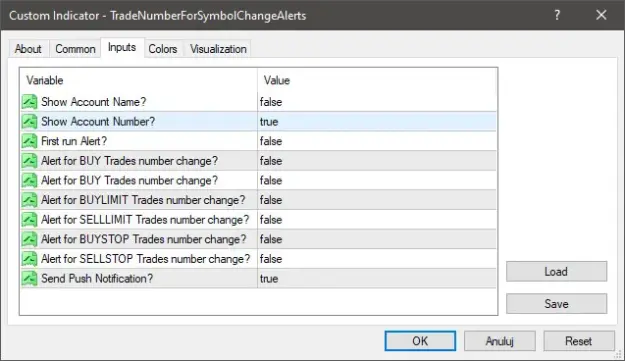This screenshot has width=625, height=361.
Task: Select the Show Account Name? variable
Action: (94, 102)
